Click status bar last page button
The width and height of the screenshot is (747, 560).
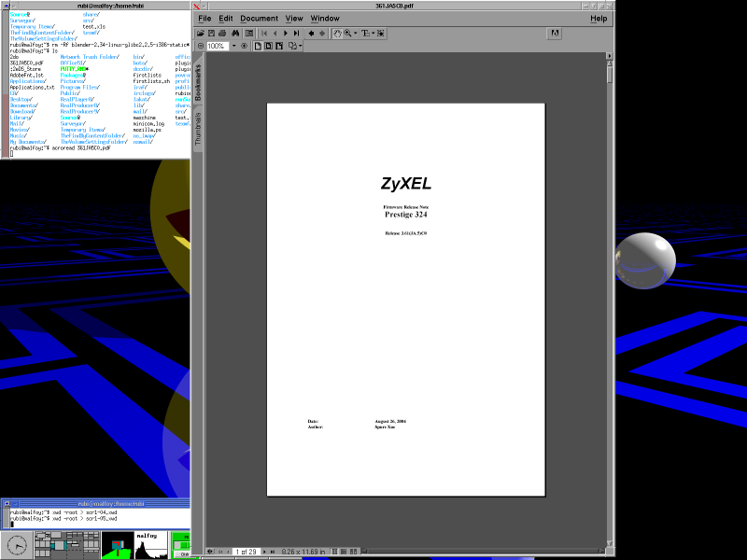click(273, 552)
